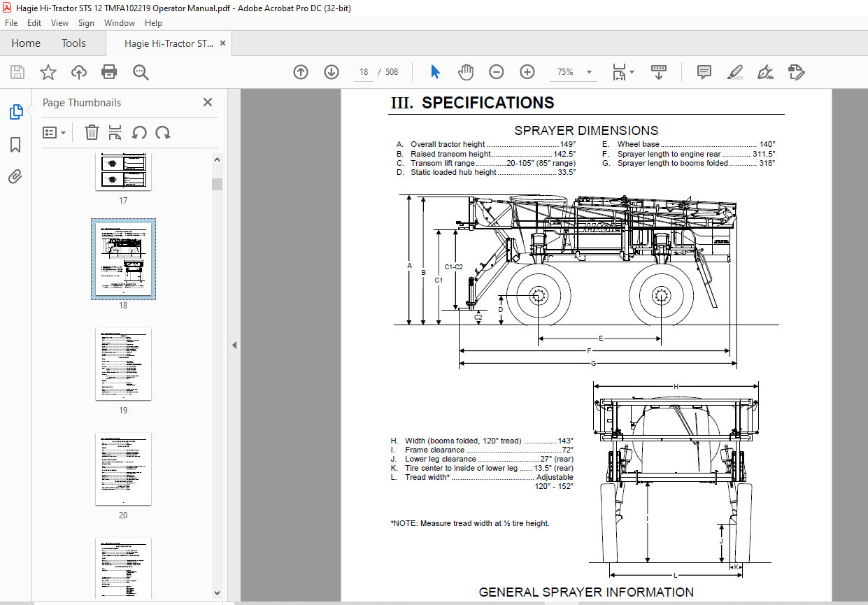Click the Static loaded hub height line

(486, 172)
